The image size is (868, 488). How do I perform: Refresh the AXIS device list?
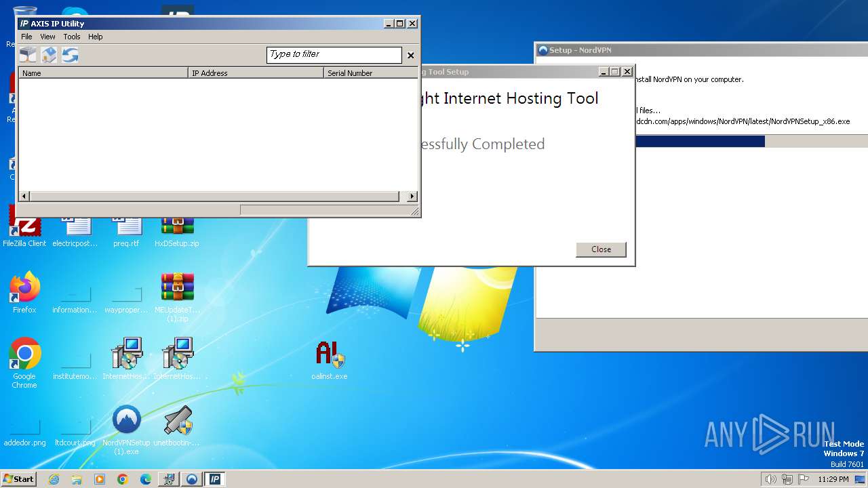[70, 55]
